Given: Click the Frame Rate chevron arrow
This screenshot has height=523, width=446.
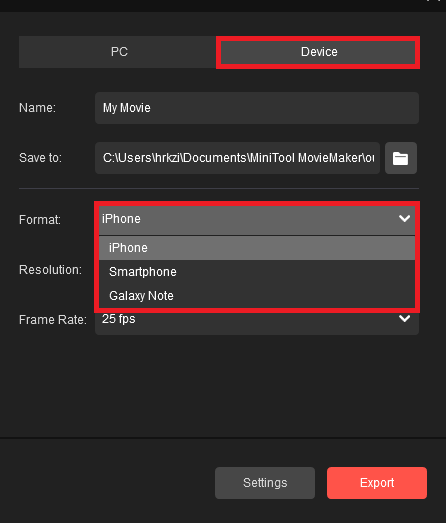Looking at the screenshot, I should click(x=404, y=319).
